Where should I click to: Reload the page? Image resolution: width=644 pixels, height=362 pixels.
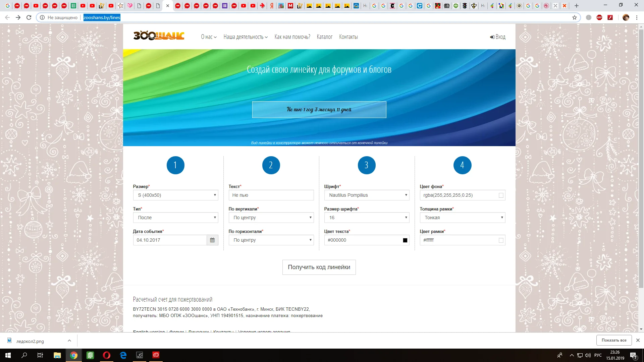[x=29, y=17]
